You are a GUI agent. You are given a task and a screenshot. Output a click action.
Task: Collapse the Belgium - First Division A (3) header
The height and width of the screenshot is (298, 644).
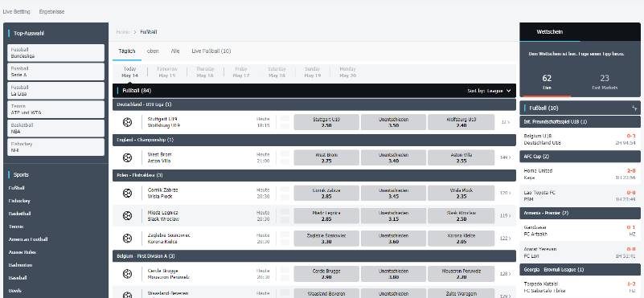pyautogui.click(x=314, y=256)
